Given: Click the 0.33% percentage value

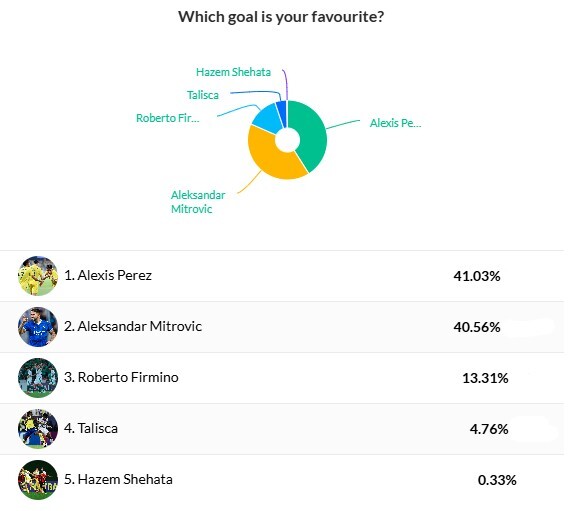Looking at the screenshot, I should pos(497,480).
